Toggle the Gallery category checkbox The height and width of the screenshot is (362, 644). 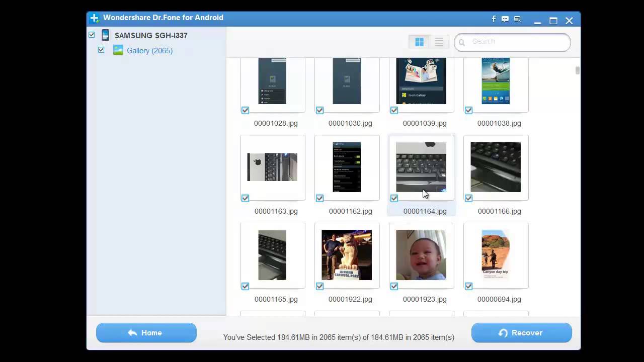pos(101,50)
